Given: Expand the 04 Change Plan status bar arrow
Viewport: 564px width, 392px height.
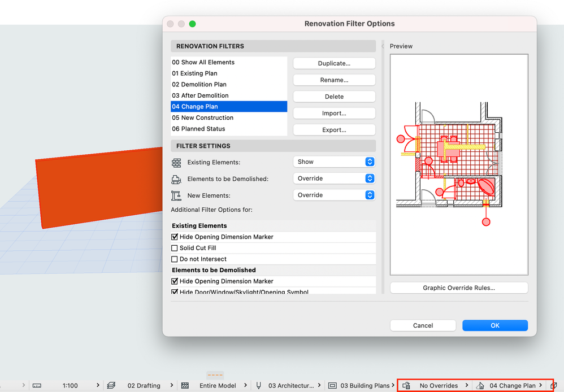Looking at the screenshot, I should click(541, 385).
